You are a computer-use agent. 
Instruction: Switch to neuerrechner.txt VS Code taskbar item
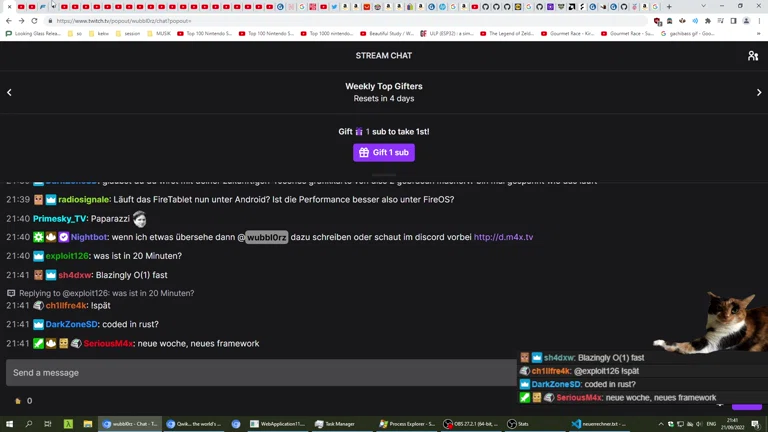pyautogui.click(x=600, y=424)
